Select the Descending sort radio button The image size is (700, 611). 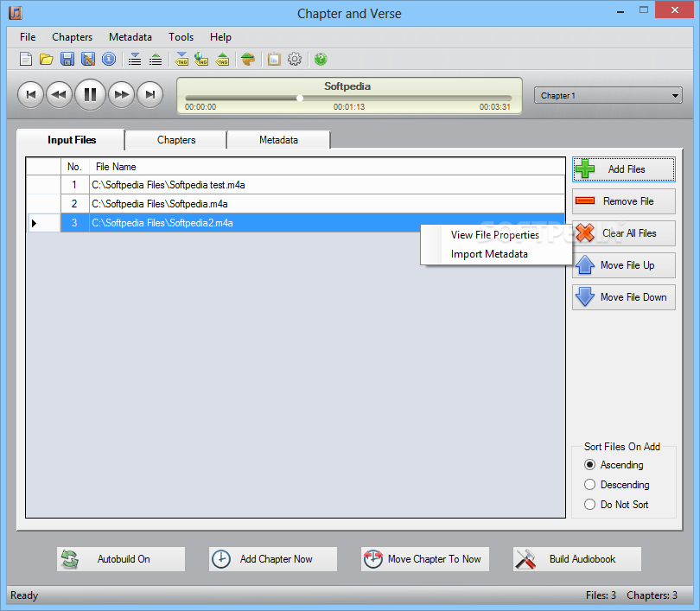point(589,484)
